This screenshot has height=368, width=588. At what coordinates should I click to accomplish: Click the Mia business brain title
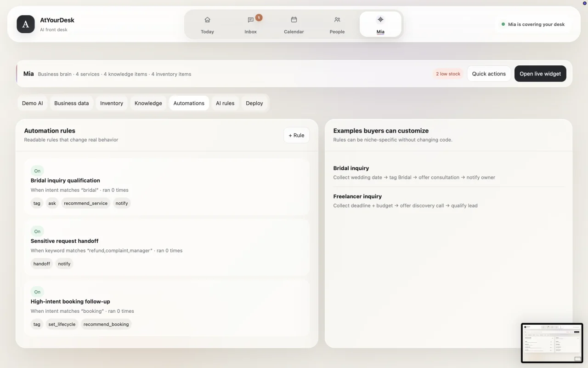tap(28, 74)
